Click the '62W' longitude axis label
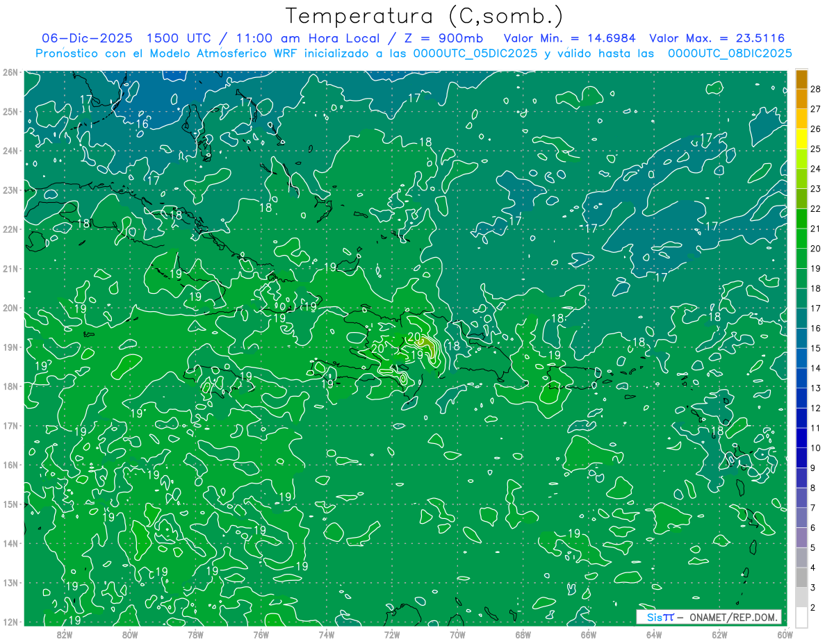This screenshot has height=644, width=834. pyautogui.click(x=719, y=634)
